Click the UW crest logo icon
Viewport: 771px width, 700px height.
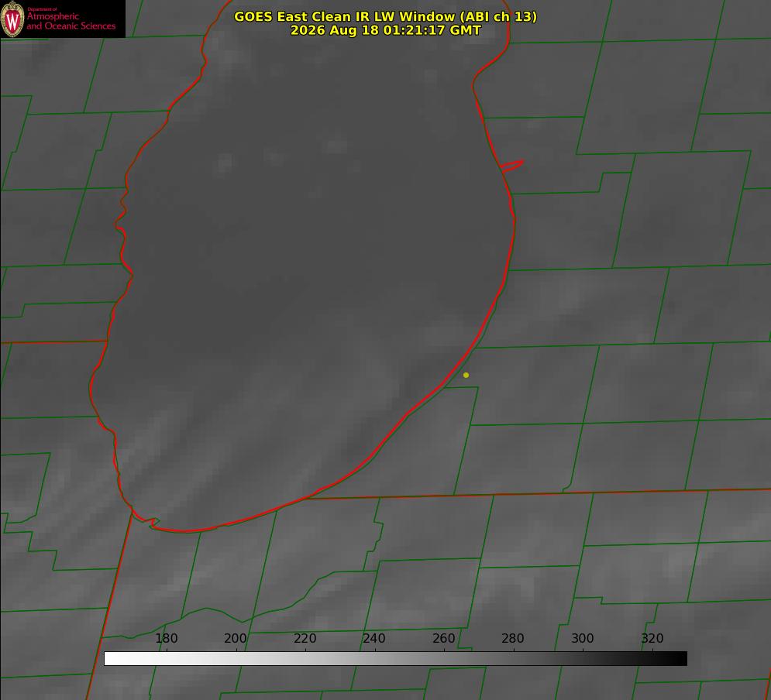pyautogui.click(x=12, y=19)
